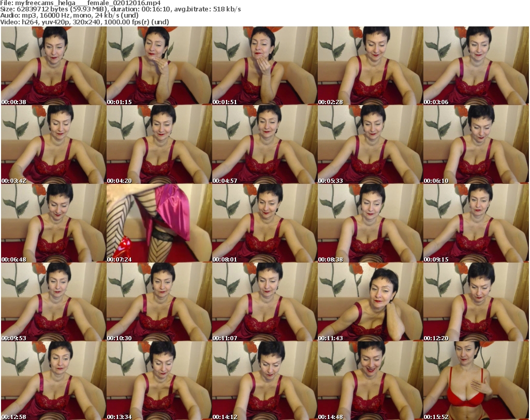Click the Audio info line mentioning mp3
Screen dimensions: 530x420
(x=69, y=16)
